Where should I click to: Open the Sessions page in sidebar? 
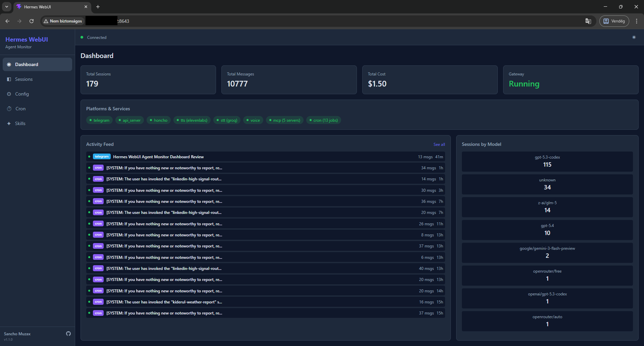37,79
